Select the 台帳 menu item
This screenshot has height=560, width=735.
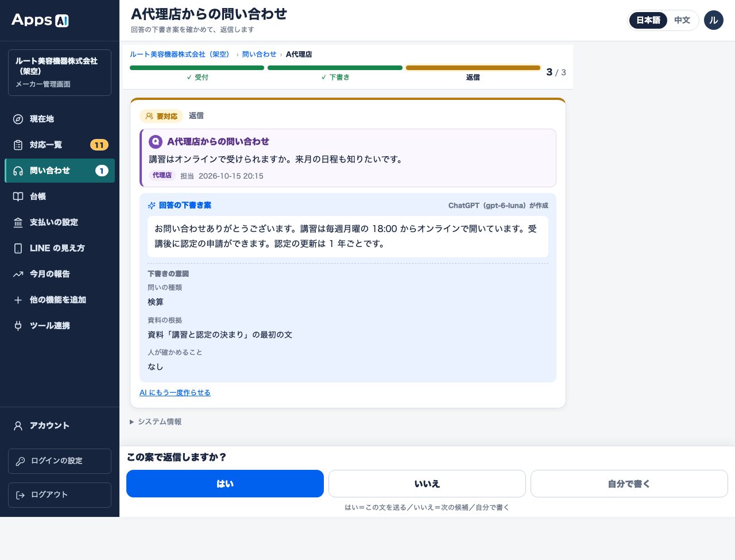coord(60,196)
